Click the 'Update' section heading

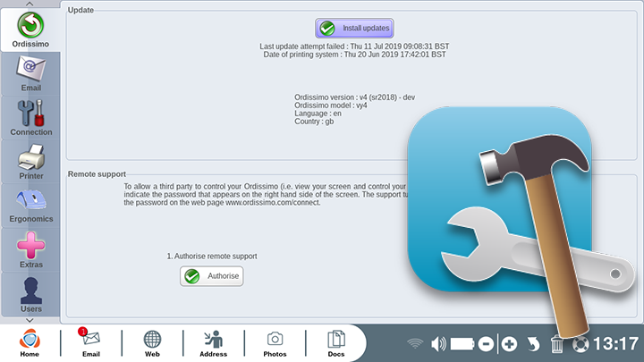(80, 10)
